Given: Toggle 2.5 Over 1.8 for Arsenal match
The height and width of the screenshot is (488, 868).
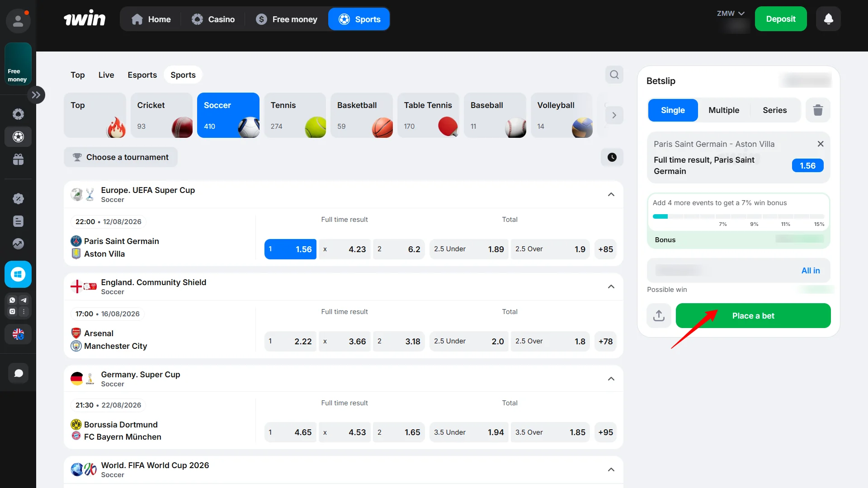Looking at the screenshot, I should click(x=550, y=341).
